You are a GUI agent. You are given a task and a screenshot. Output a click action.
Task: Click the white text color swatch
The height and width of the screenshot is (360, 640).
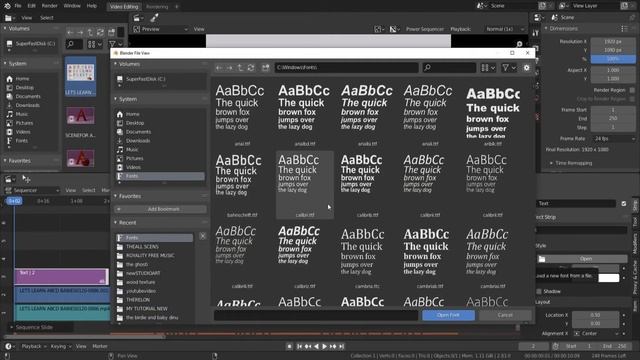pos(609,278)
